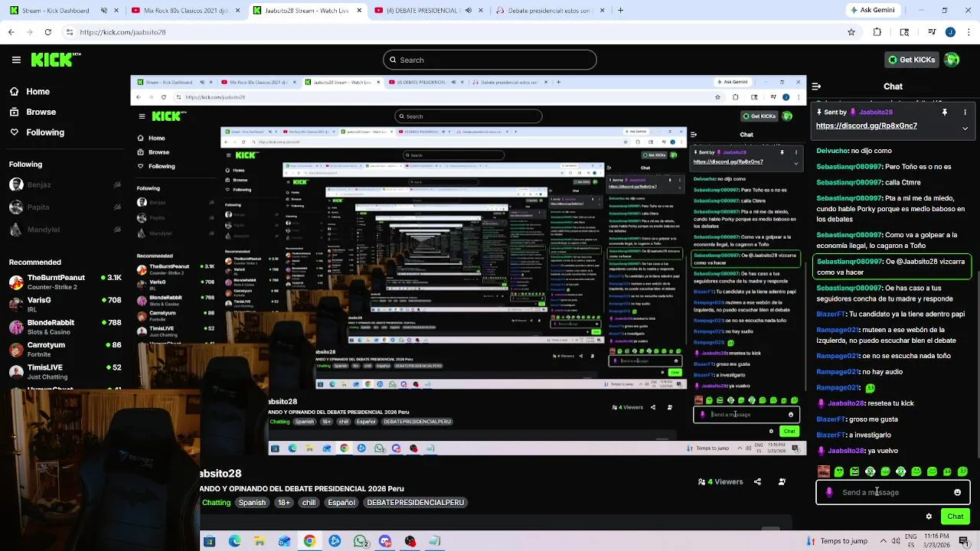
Task: Open Microsoft Edge from taskbar
Action: (x=234, y=541)
